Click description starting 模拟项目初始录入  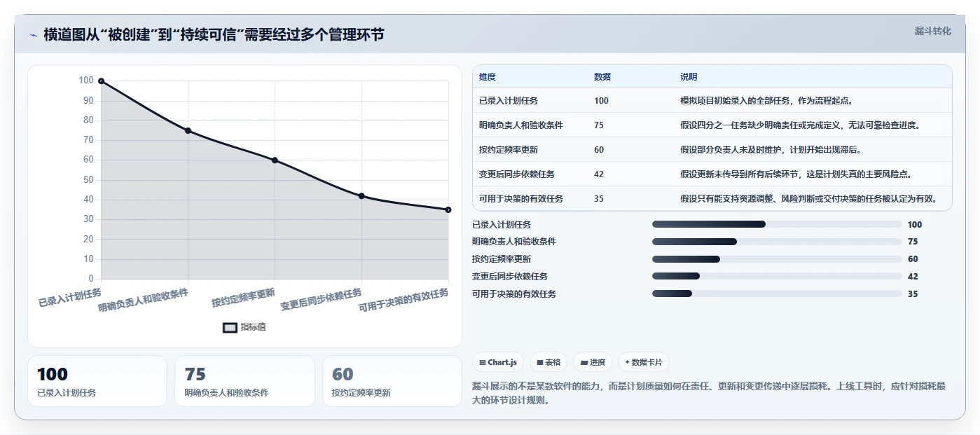tap(766, 101)
